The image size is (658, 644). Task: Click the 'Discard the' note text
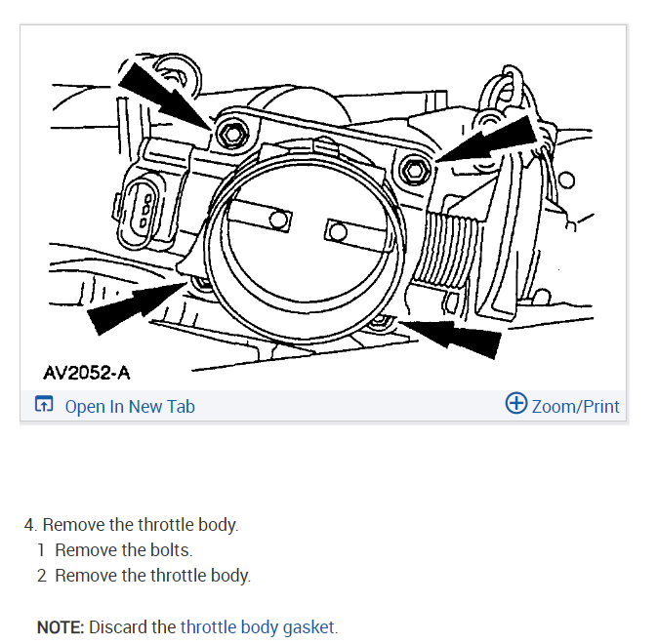pos(132,627)
